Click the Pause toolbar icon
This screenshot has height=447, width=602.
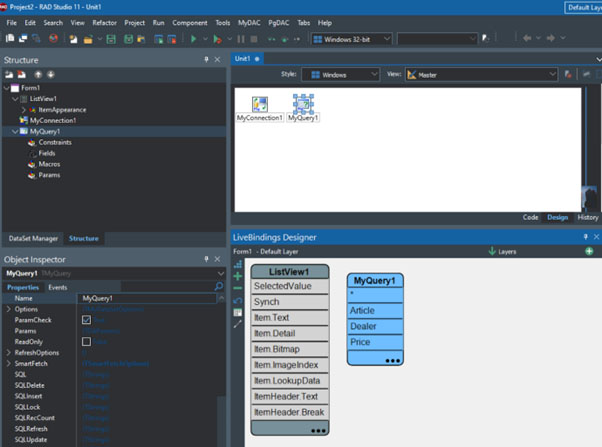tap(241, 39)
